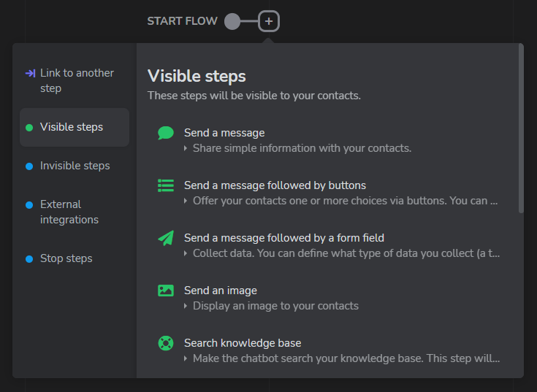This screenshot has height=392, width=537.
Task: Select the Visible steps category
Action: coord(75,127)
